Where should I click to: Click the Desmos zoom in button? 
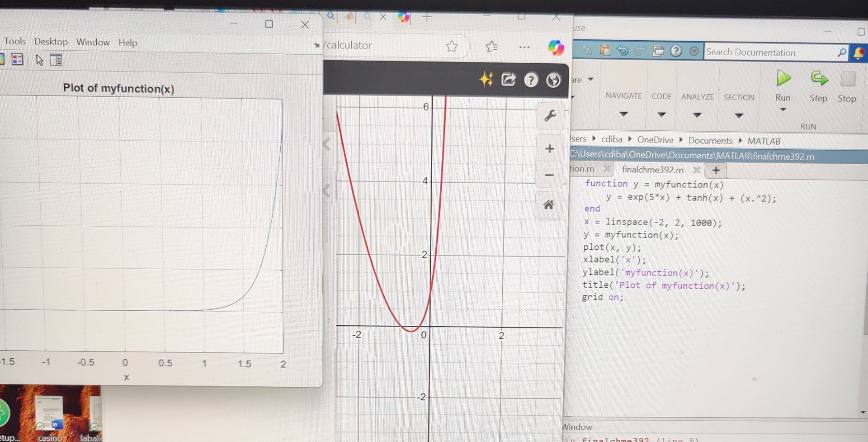[549, 149]
